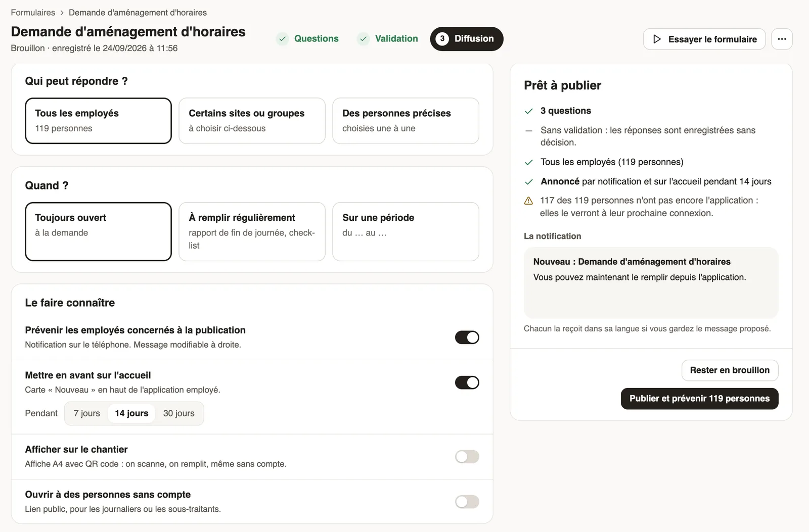The image size is (809, 532).
Task: Click the checkmark next to Tous les employés (119 personnes)
Action: 529,162
